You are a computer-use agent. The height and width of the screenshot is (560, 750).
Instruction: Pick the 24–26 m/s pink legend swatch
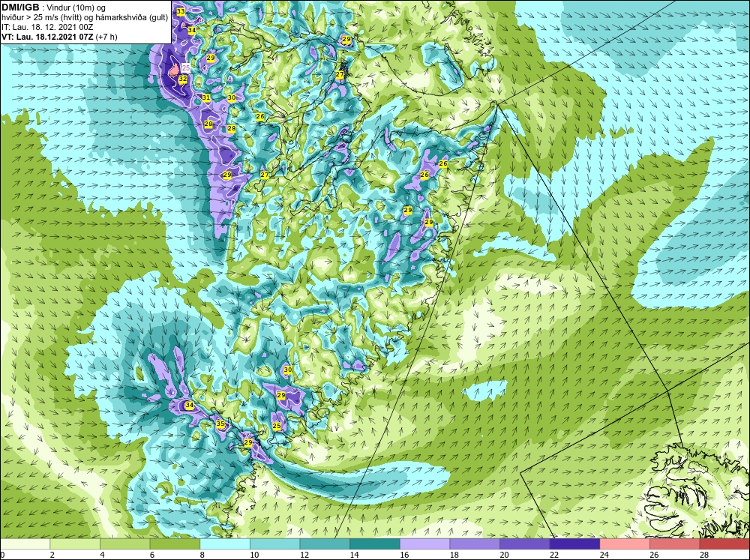coord(625,544)
